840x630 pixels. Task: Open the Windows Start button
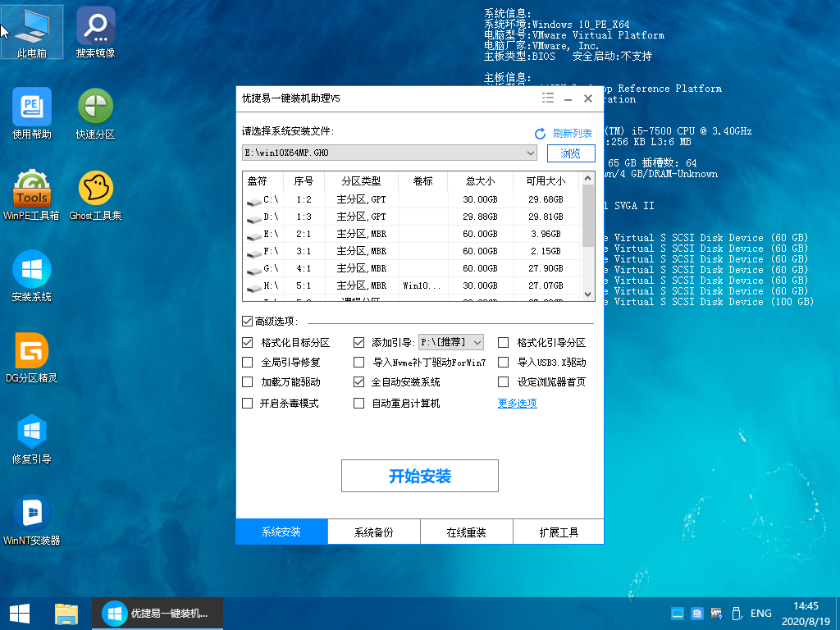(x=20, y=614)
